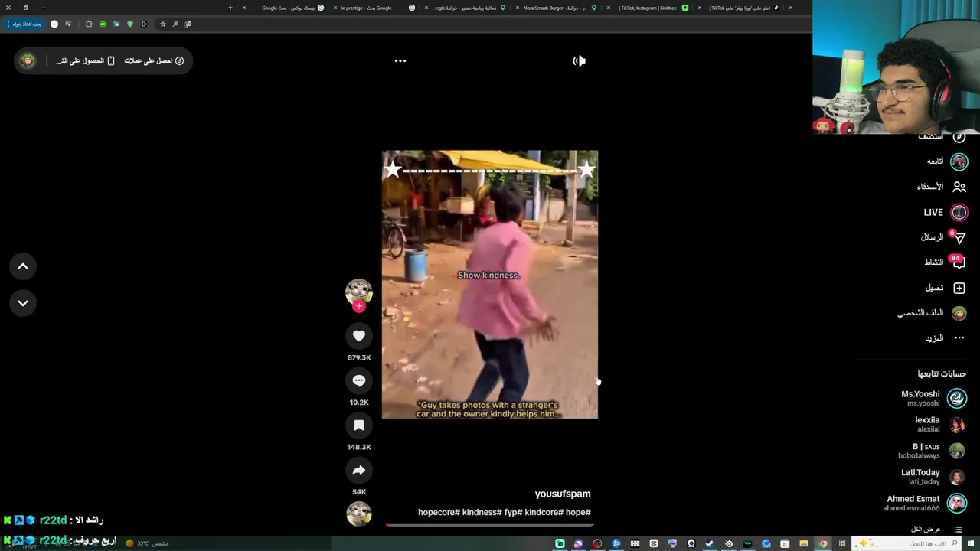Open bobo1always followed account

coord(932,452)
